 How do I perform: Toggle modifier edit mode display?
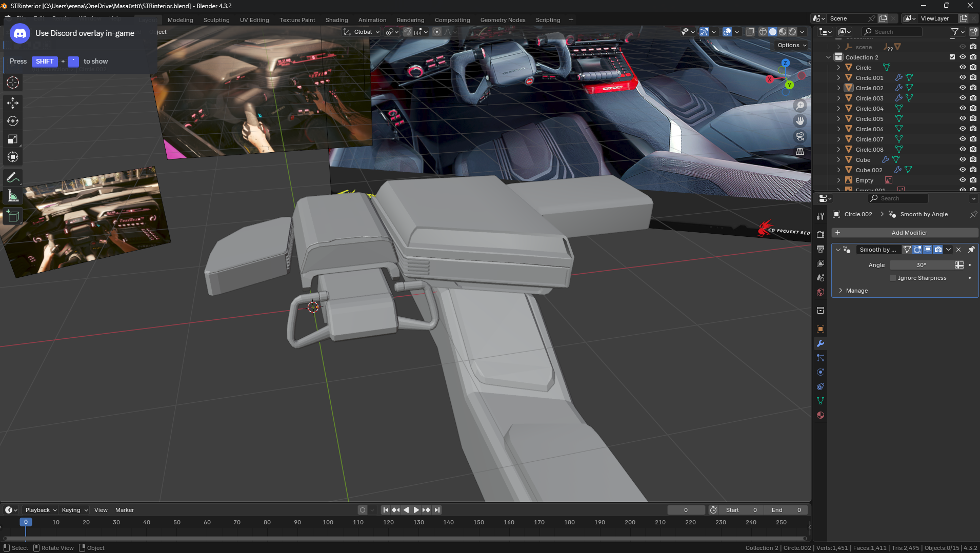click(x=917, y=250)
